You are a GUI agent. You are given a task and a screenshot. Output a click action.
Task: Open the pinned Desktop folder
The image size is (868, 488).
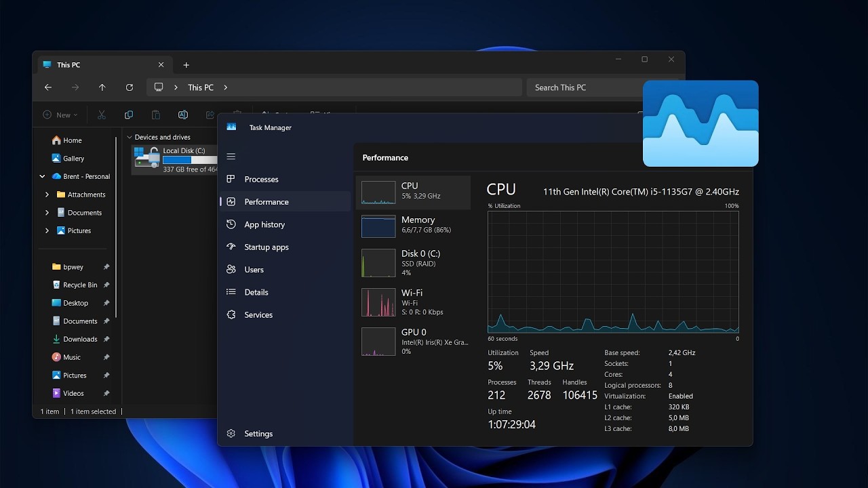(71, 303)
